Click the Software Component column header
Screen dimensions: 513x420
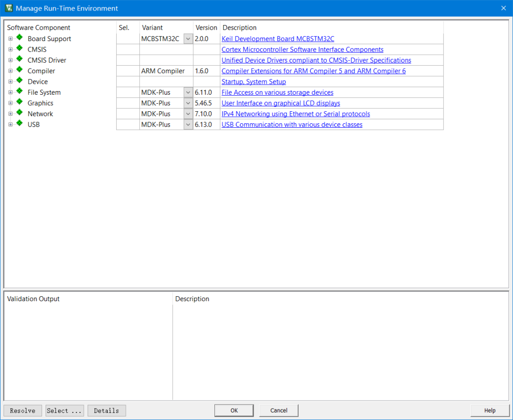[x=39, y=28]
